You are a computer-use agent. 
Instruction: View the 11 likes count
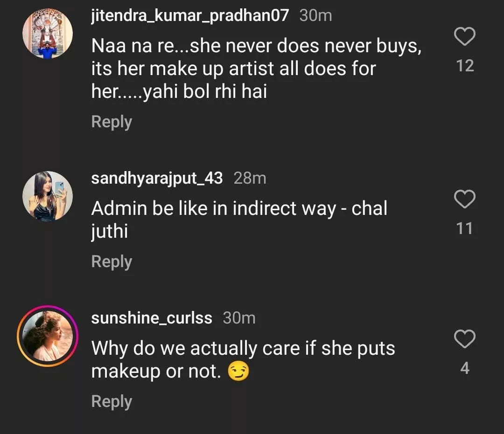click(x=465, y=228)
